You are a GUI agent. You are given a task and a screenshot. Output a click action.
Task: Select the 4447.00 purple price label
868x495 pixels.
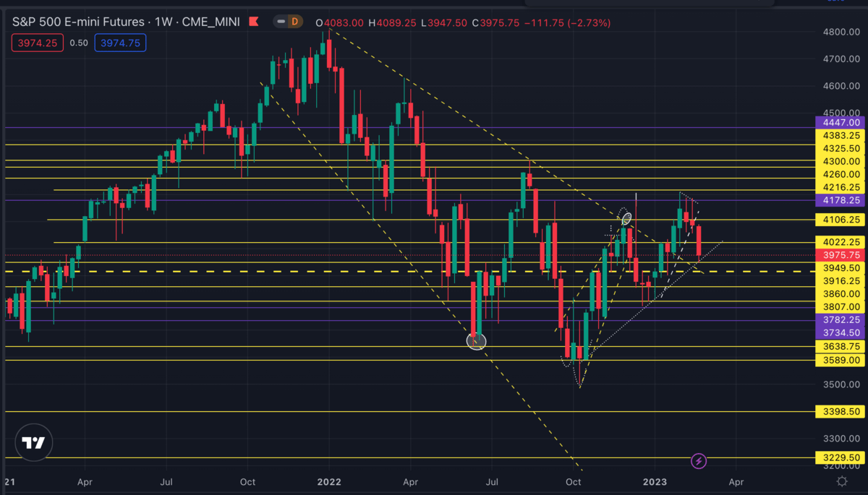[x=840, y=124]
